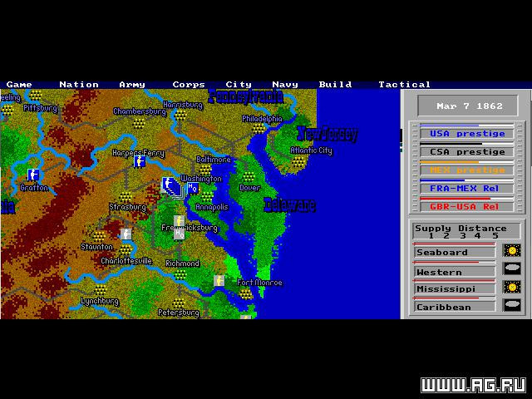
Task: Click the Charlottesville city marker
Action: pos(126,250)
